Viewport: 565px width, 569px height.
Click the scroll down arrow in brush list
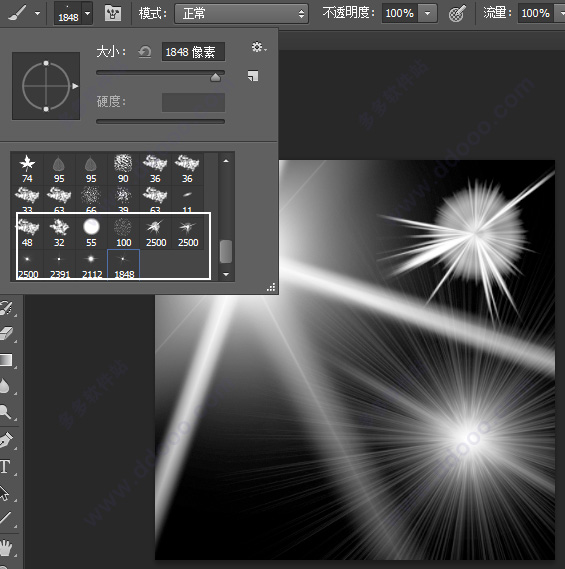226,274
